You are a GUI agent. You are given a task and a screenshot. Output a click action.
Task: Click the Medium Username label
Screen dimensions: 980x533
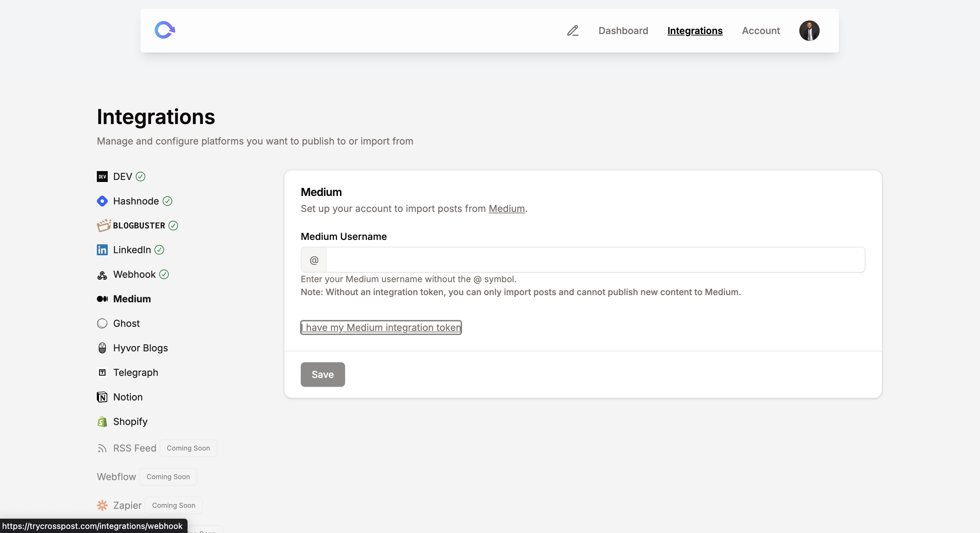[343, 237]
